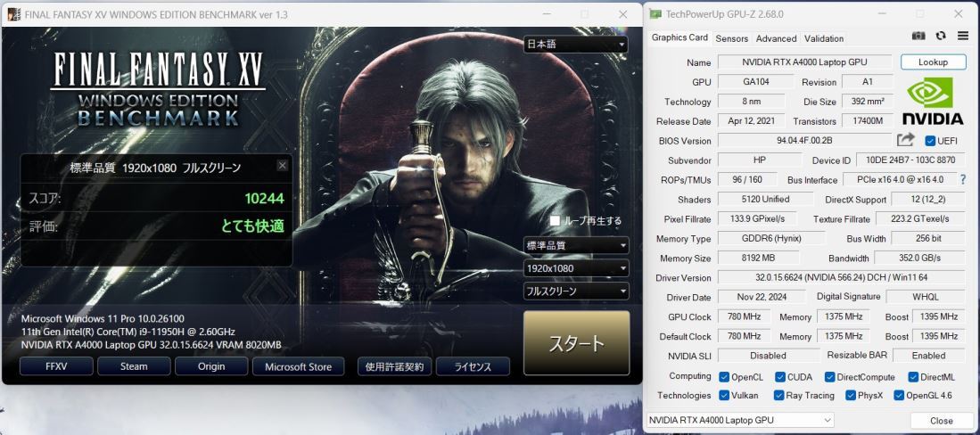This screenshot has height=435, width=980.
Task: Switch to the Sensors tab
Action: (x=731, y=38)
